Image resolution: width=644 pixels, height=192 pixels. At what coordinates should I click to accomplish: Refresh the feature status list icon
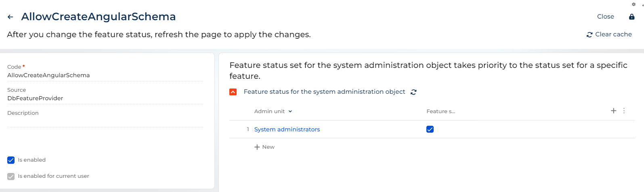pyautogui.click(x=413, y=92)
